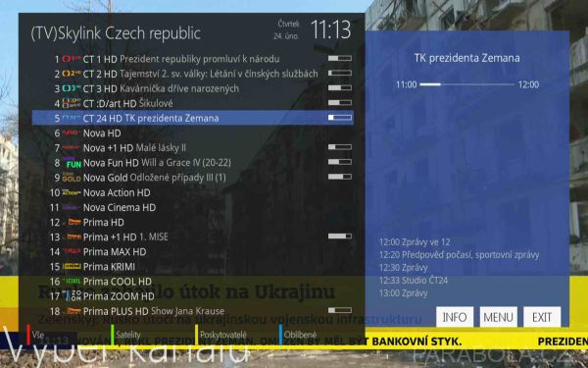Click the TK prezidenta Zemana progress bar
This screenshot has width=588, height=368.
click(466, 84)
